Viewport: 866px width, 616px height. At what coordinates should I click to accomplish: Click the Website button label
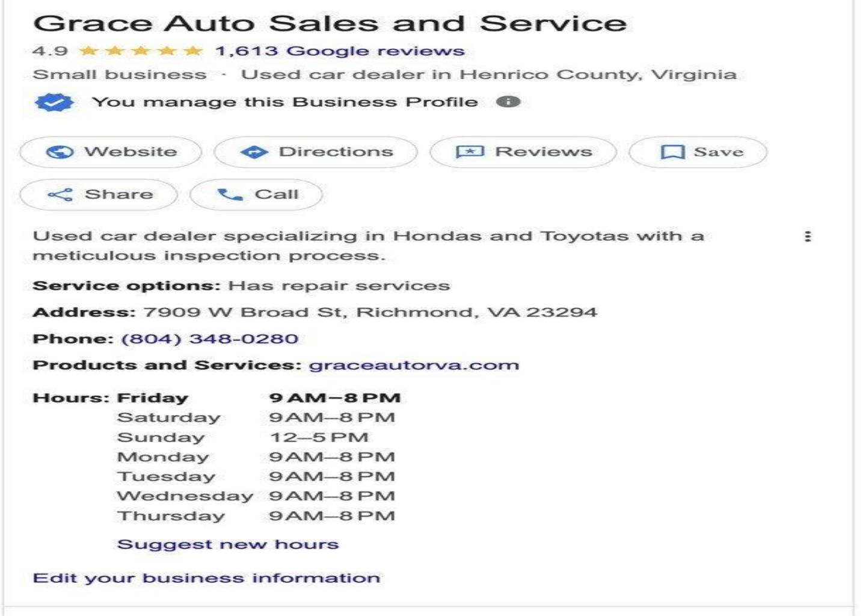(131, 152)
